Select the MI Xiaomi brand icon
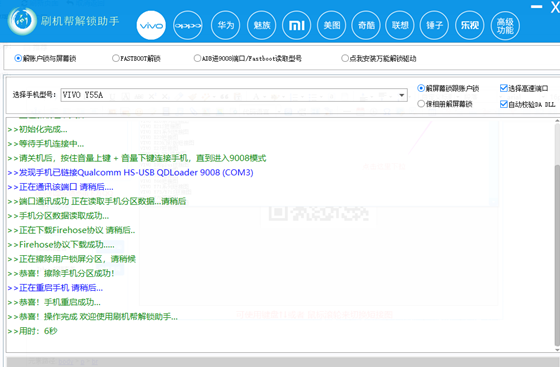Viewport: 560px width, 367px height. 296,25
